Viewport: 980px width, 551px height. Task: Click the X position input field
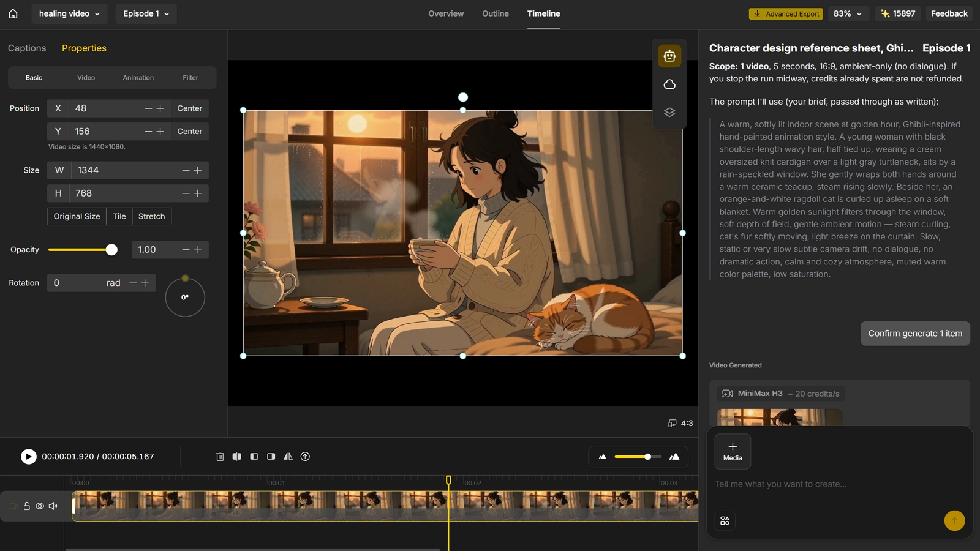pyautogui.click(x=104, y=108)
